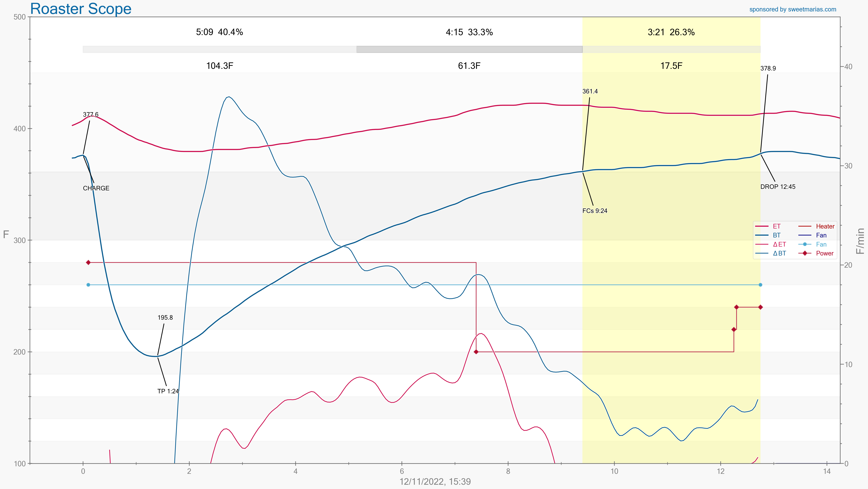Click the Power diamond where heater drops to 200
Viewport: 868px width, 489px height.
(476, 352)
